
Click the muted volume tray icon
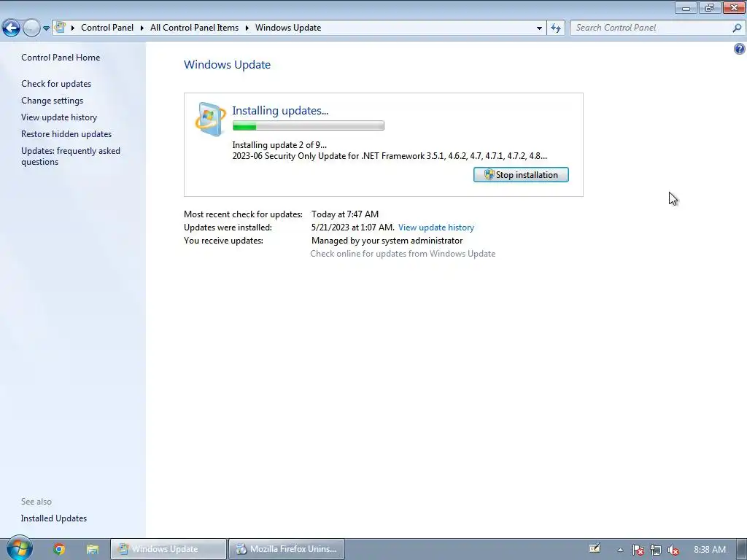point(673,550)
